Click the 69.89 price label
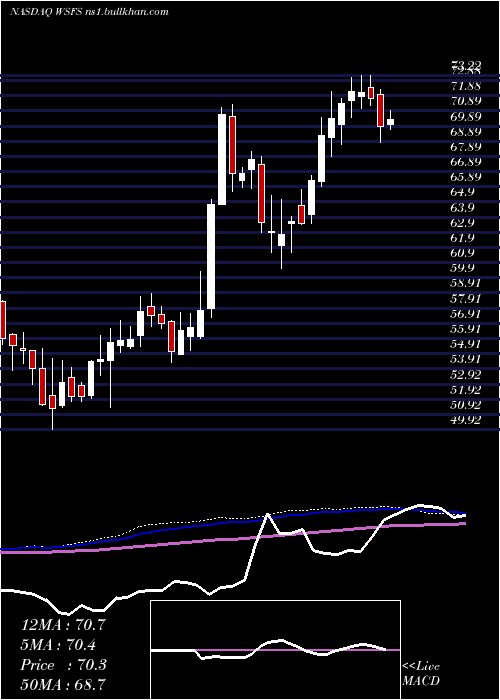 (x=467, y=117)
